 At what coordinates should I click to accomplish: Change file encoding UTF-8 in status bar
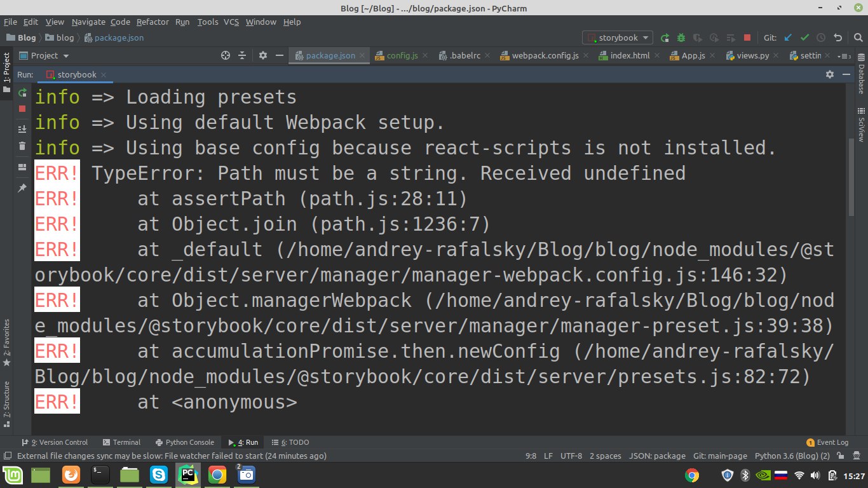(571, 456)
